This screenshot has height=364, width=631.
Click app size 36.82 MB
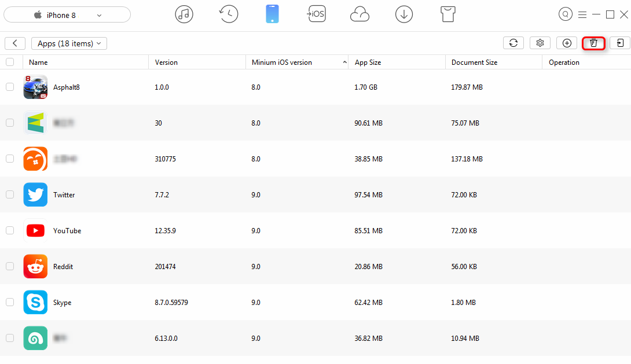click(x=369, y=339)
